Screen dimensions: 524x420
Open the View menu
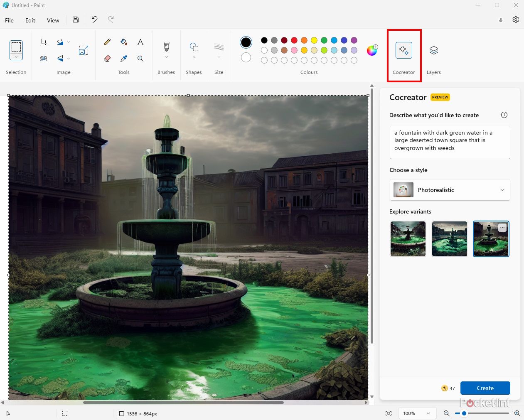(x=53, y=20)
